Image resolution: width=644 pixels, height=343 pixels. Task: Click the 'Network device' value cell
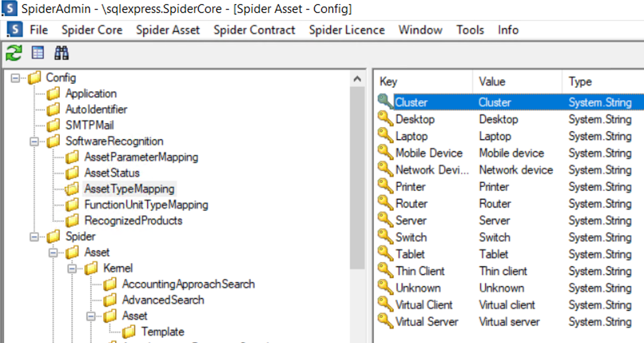point(516,170)
